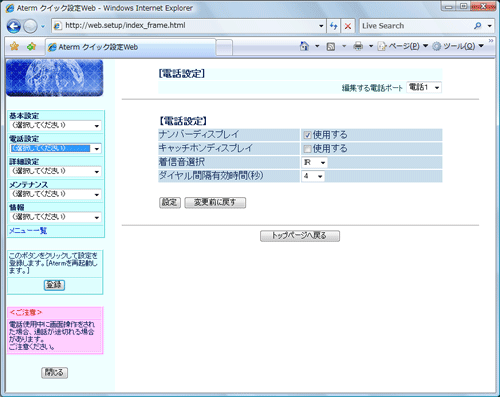The image size is (500, 397).
Task: Click the 変更前に戻す button
Action: (215, 202)
